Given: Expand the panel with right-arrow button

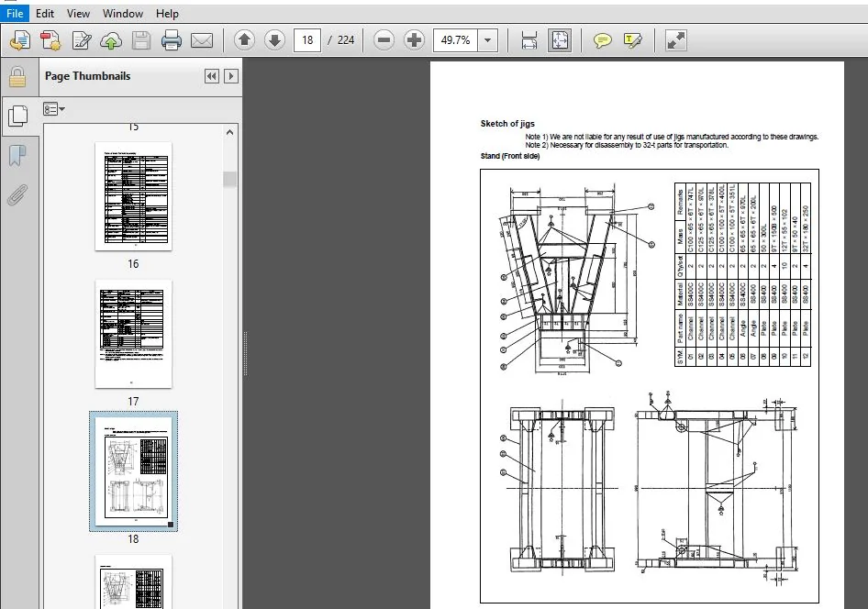Looking at the screenshot, I should pos(231,76).
